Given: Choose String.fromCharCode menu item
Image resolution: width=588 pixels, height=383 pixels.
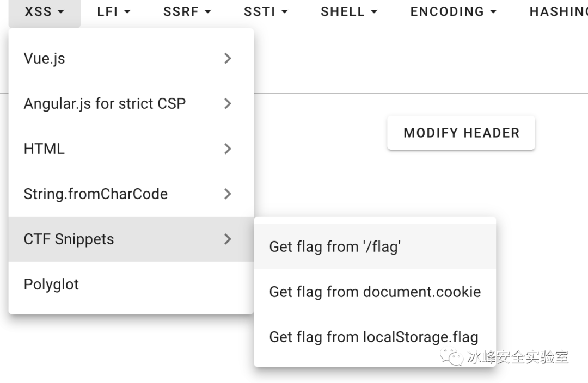Looking at the screenshot, I should point(96,194).
